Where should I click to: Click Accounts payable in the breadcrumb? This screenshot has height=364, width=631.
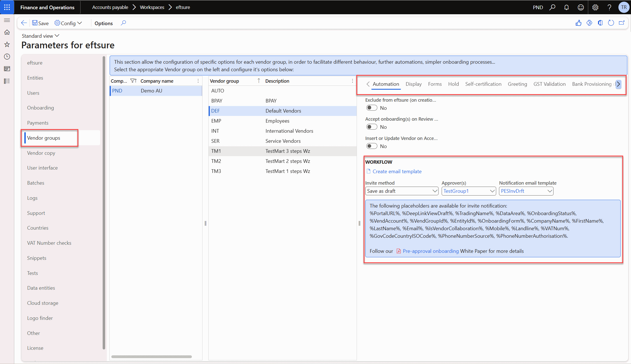(x=110, y=7)
